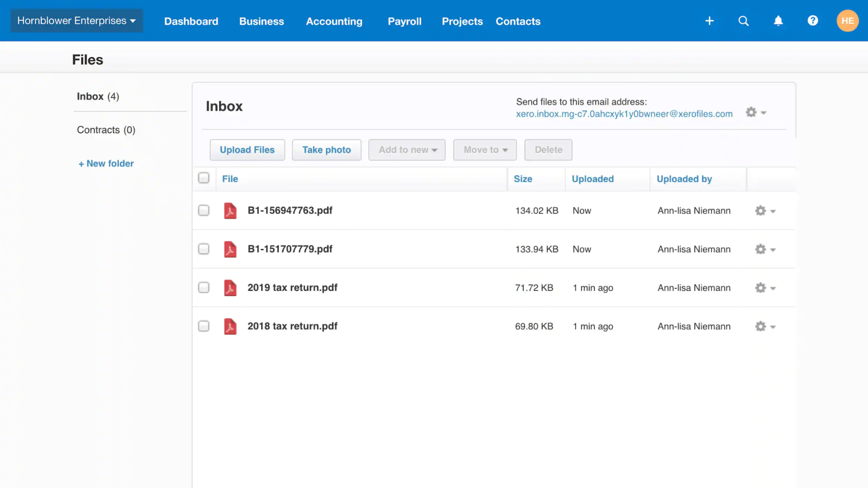Click the 134.02 KB size value
This screenshot has height=488, width=868.
537,211
